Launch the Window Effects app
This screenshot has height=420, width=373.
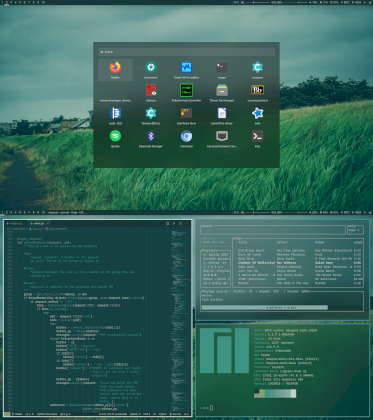tap(151, 116)
